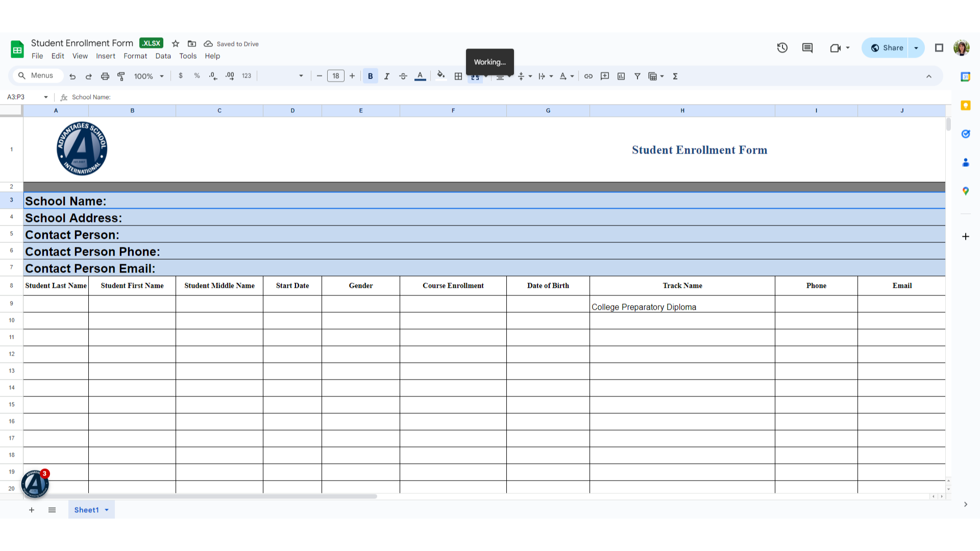Click the Share button

886,48
